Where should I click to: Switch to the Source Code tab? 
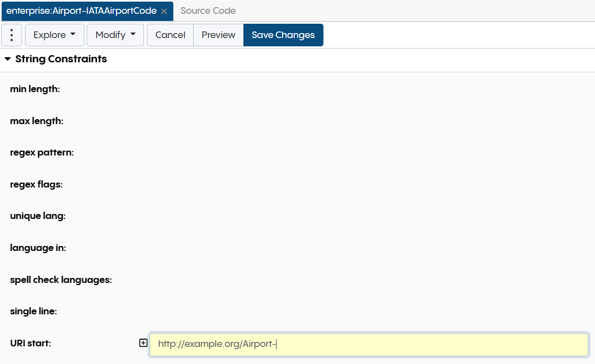point(208,11)
